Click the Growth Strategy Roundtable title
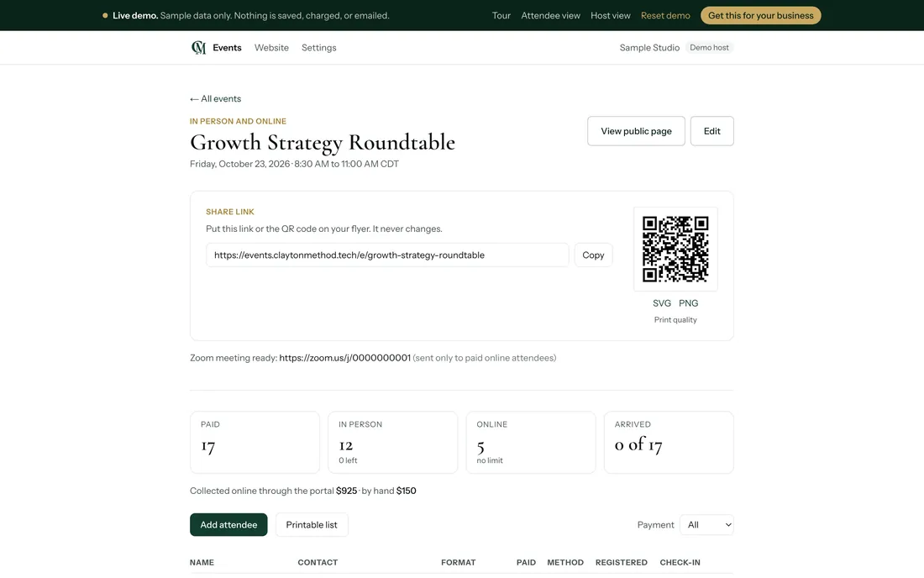 [x=323, y=143]
